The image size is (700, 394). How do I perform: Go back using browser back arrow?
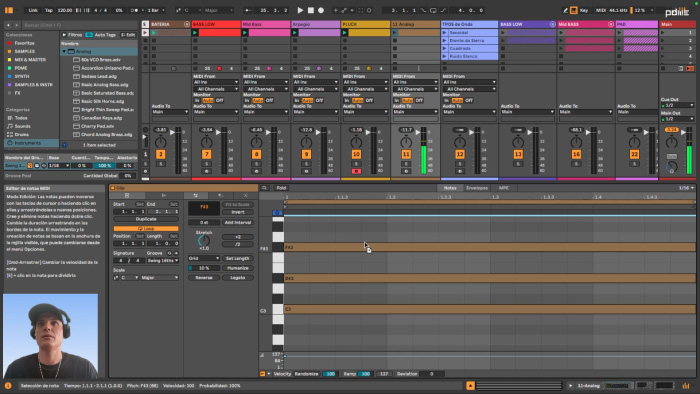(8, 25)
